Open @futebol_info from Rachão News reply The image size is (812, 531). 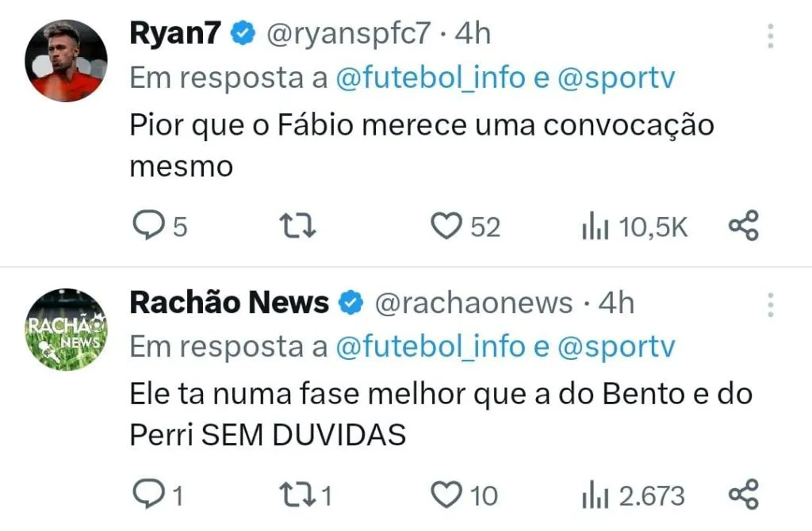tap(431, 347)
